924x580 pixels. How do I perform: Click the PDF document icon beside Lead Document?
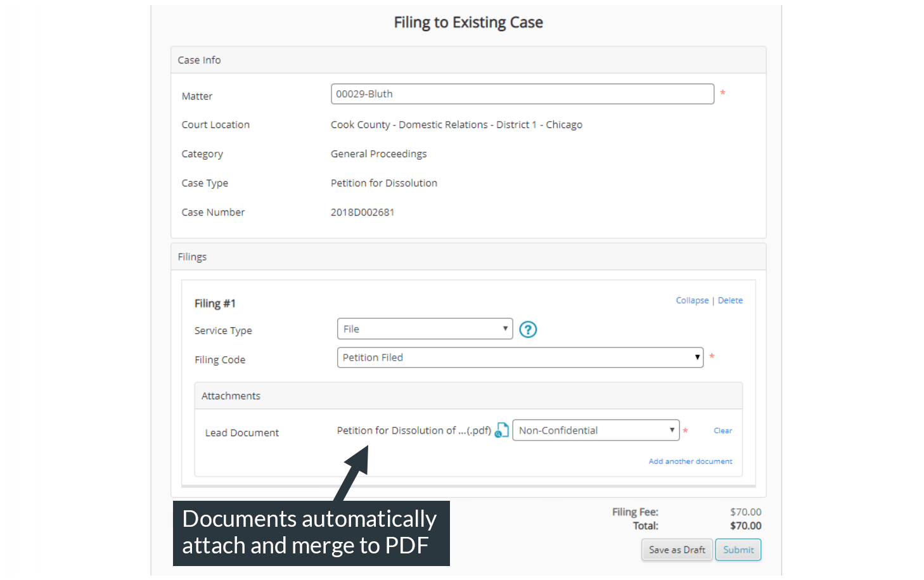(502, 430)
